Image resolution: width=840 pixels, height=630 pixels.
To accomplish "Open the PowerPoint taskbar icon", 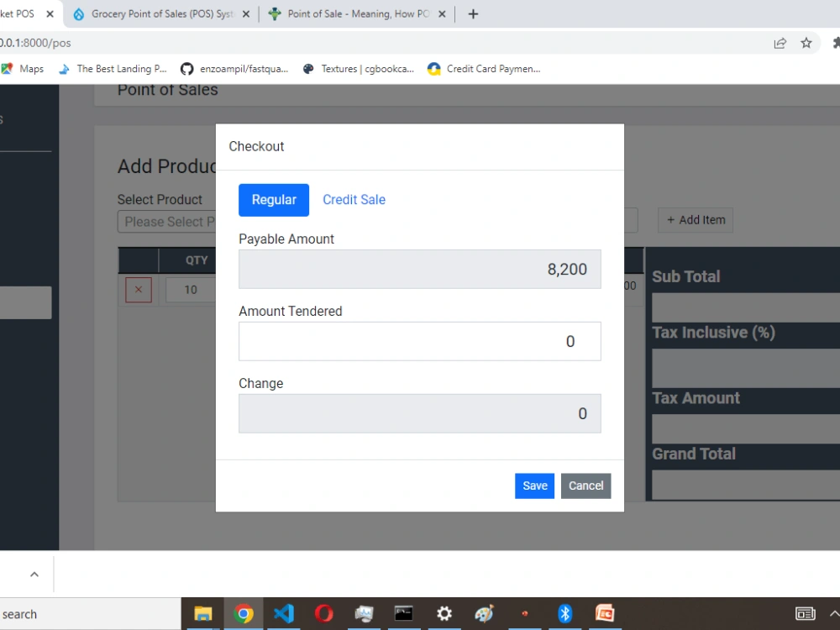I will (x=605, y=614).
